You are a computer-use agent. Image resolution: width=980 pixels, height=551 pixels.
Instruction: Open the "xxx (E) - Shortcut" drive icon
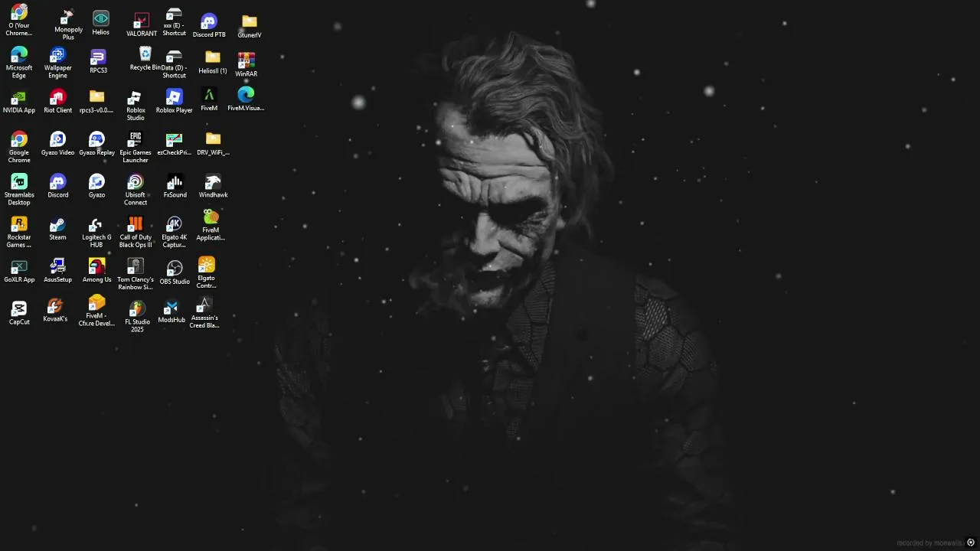point(174,23)
